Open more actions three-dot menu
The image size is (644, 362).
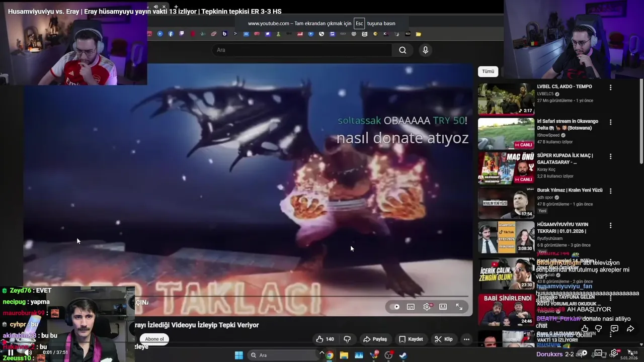click(x=466, y=339)
